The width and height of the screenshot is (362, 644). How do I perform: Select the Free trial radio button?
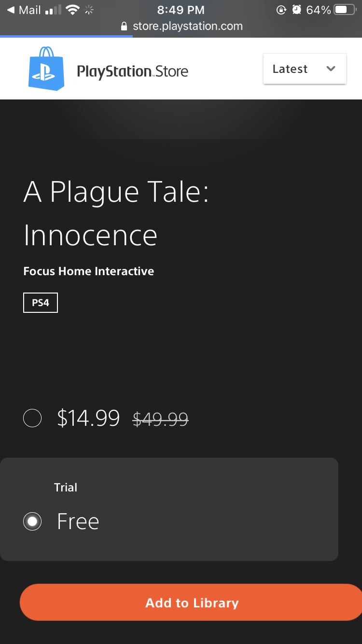tap(32, 521)
